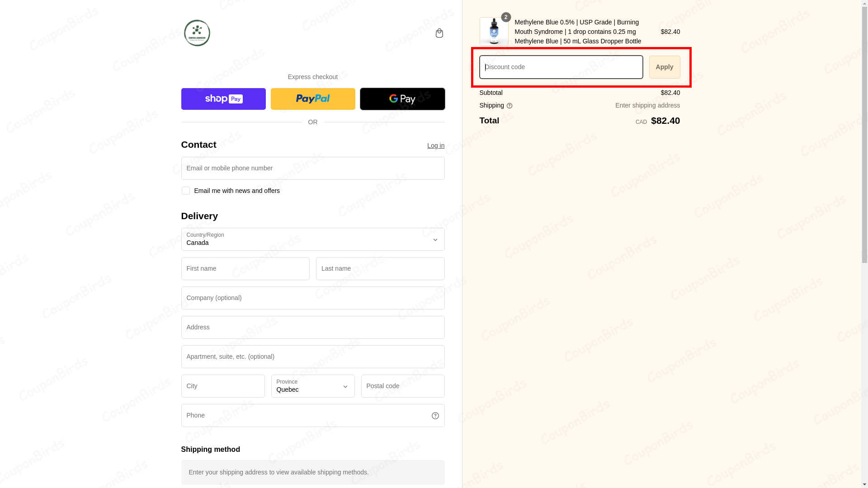The image size is (868, 488).
Task: Open the shopping bag cart icon
Action: (439, 33)
